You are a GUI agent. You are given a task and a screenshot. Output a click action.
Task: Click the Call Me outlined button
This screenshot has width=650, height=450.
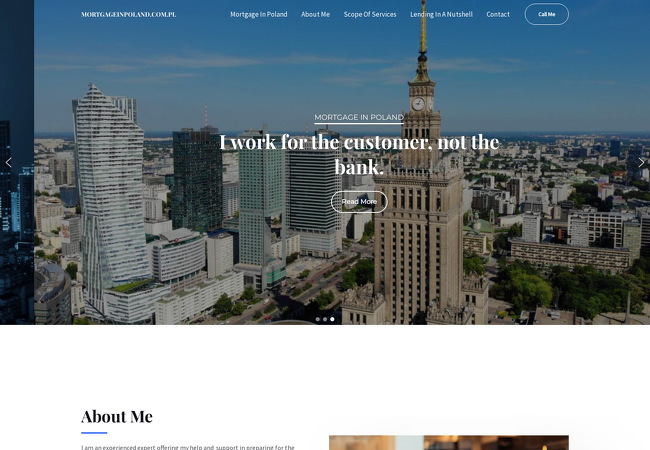[546, 14]
